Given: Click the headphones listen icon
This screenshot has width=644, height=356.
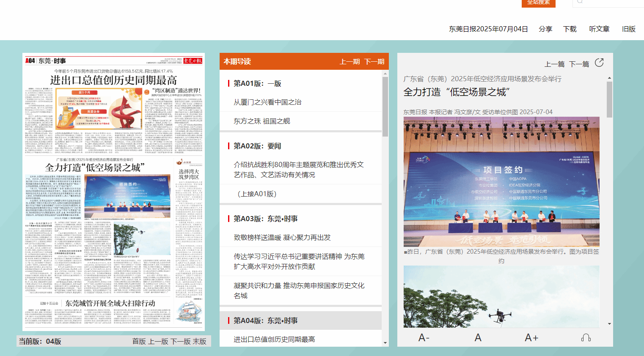Looking at the screenshot, I should (x=586, y=337).
